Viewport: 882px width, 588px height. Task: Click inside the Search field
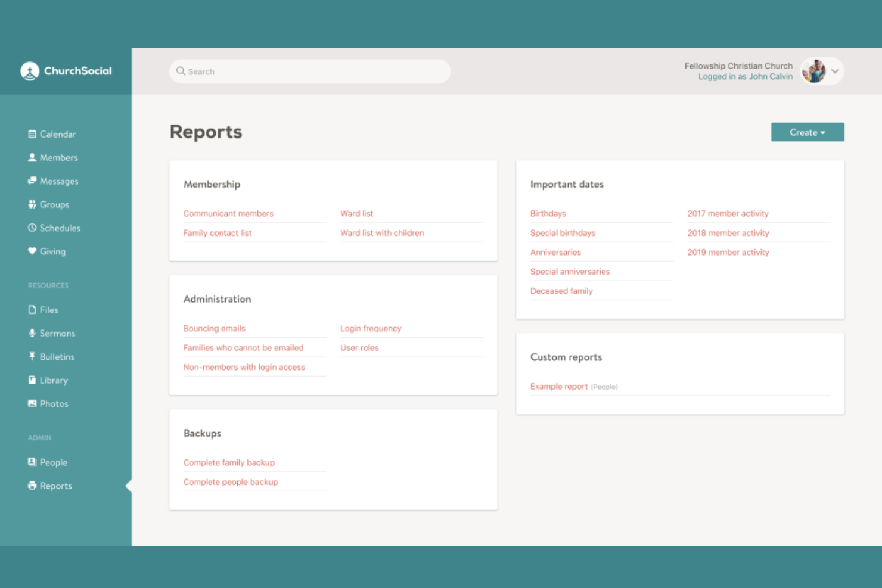point(310,71)
